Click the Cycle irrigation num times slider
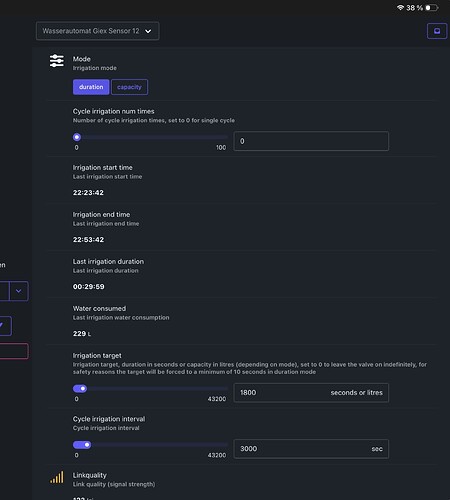The width and height of the screenshot is (450, 500). click(x=150, y=137)
